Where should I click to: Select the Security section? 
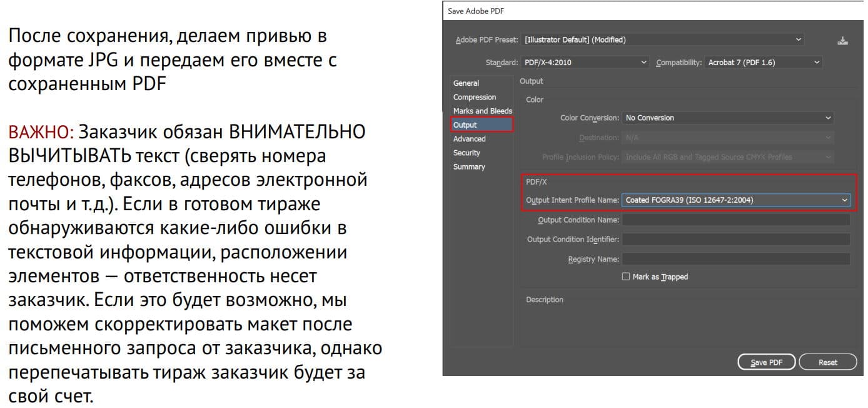coord(467,153)
